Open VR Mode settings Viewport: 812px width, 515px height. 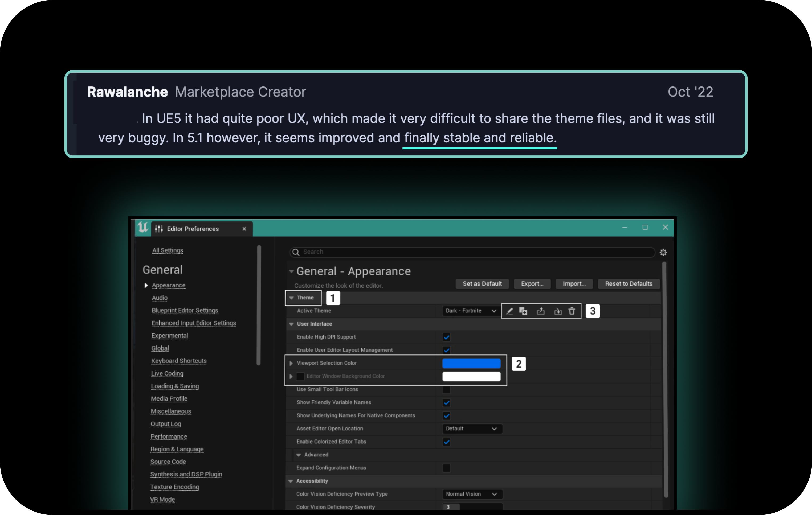(162, 500)
